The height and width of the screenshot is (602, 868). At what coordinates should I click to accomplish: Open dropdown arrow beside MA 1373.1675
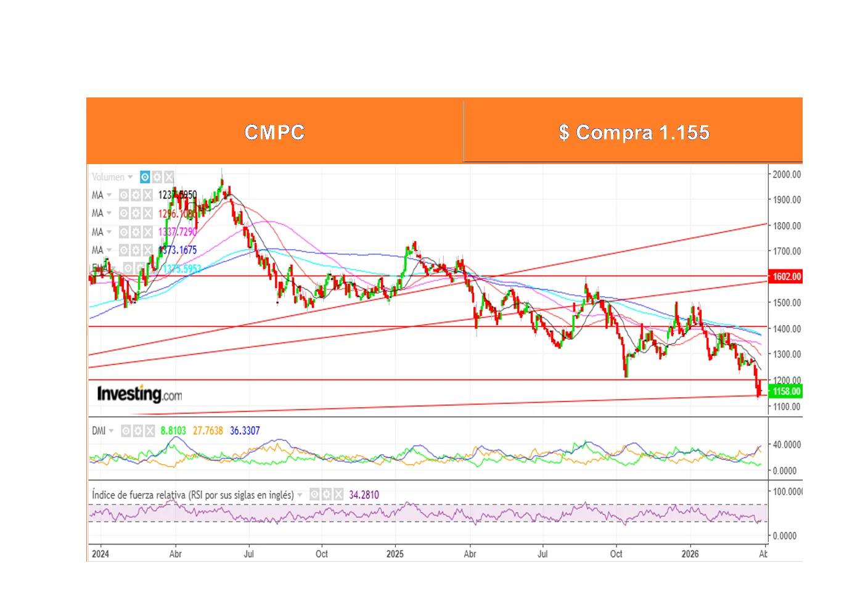(109, 250)
